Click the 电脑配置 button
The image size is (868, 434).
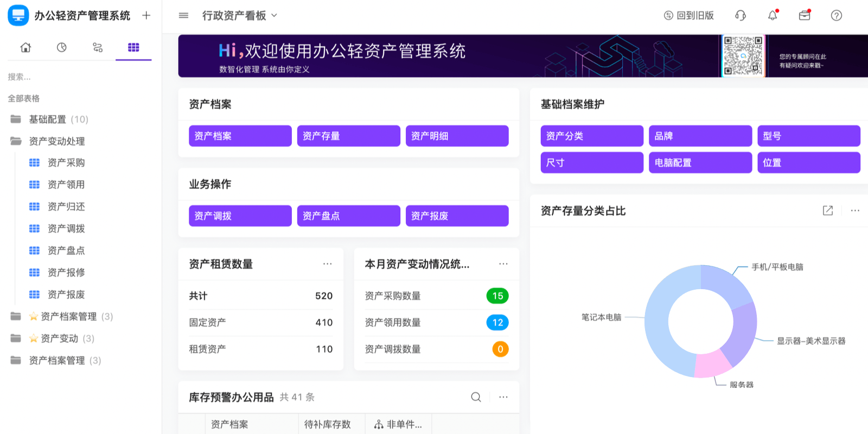[700, 163]
